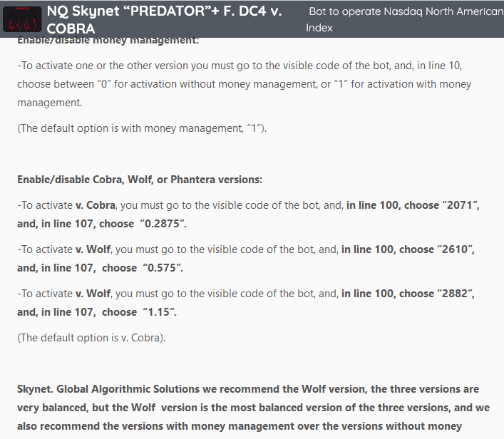Click '(The default option is v. Cobra)' note
Viewport: 504px width, 439px height.
pos(91,338)
